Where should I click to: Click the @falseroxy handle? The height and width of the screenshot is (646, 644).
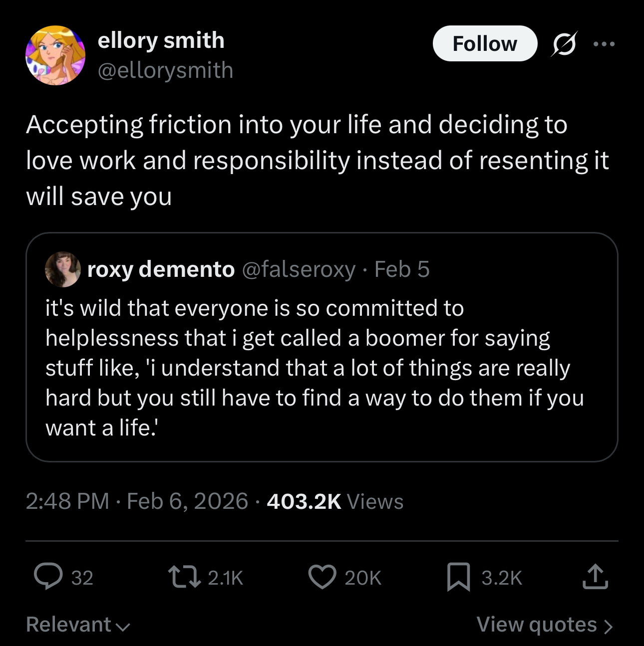(x=299, y=269)
